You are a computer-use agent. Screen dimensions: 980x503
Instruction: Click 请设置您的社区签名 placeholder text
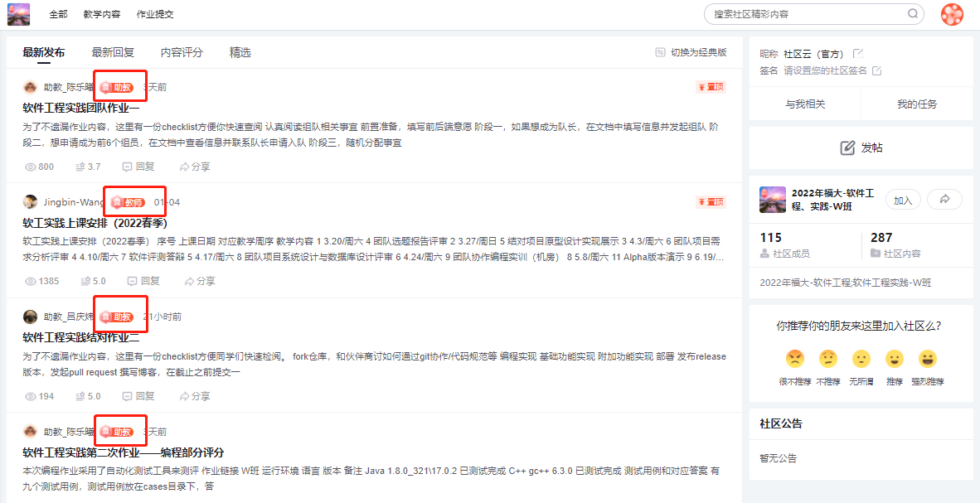click(826, 70)
